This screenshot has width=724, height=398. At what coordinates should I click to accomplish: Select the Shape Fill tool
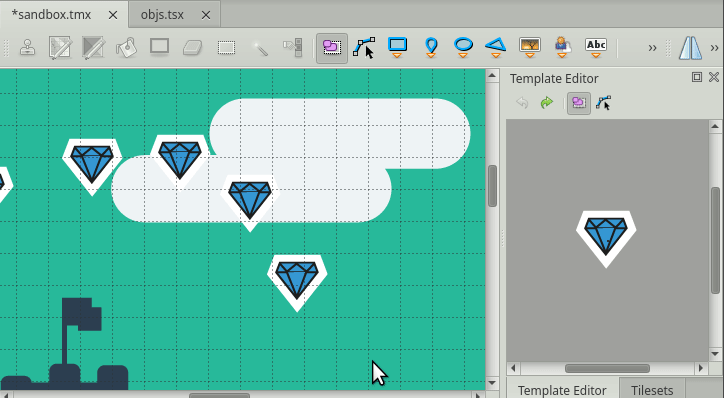point(159,47)
